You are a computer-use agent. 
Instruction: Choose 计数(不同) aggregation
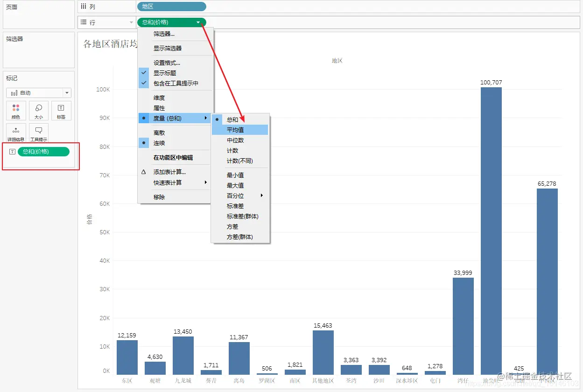coord(240,161)
